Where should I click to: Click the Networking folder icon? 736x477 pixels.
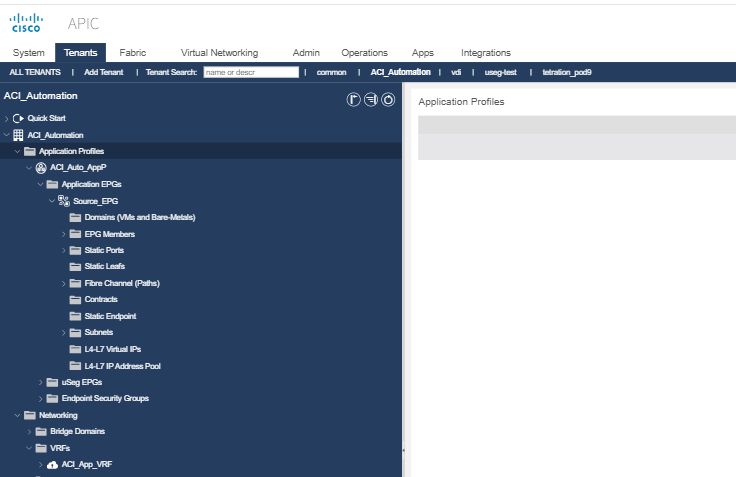click(30, 415)
